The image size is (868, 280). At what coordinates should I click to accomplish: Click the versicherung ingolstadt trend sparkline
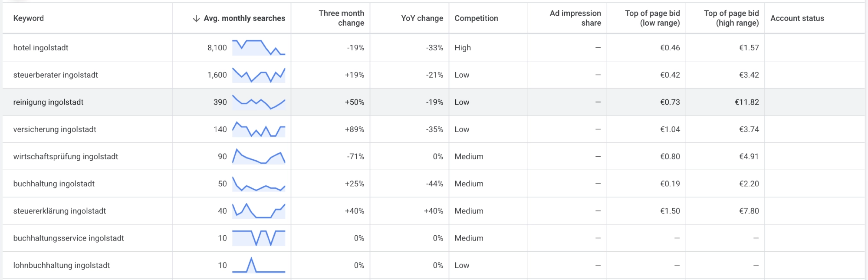[259, 129]
